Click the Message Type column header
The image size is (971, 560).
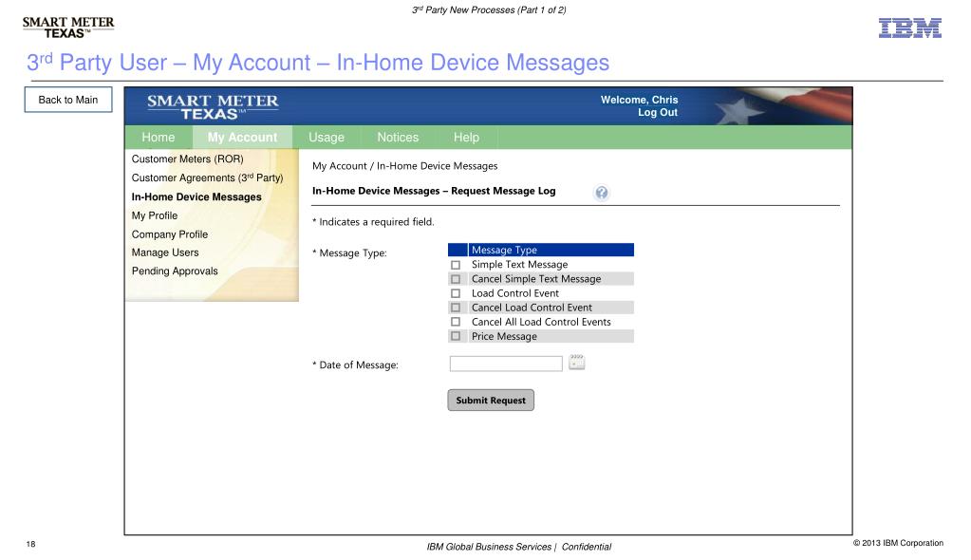click(x=551, y=250)
